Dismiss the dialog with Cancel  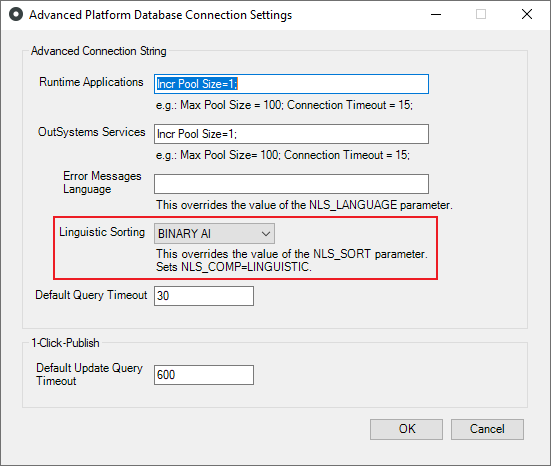click(487, 429)
